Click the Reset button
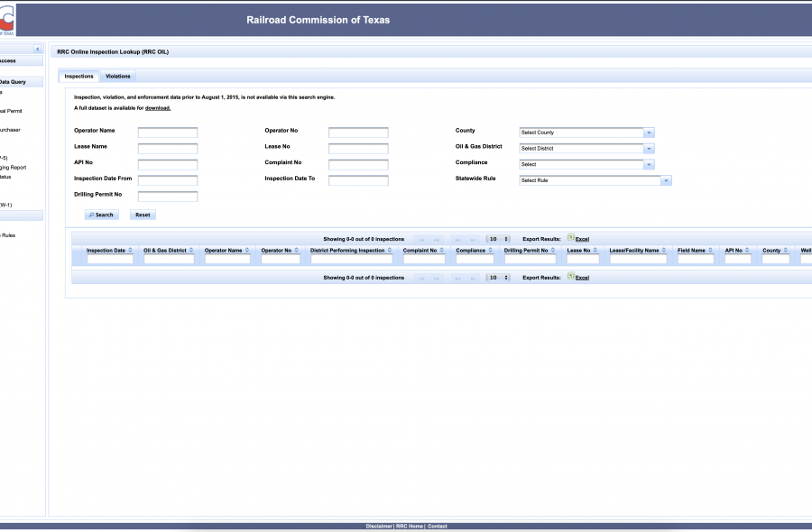The image size is (812, 532). pyautogui.click(x=143, y=215)
